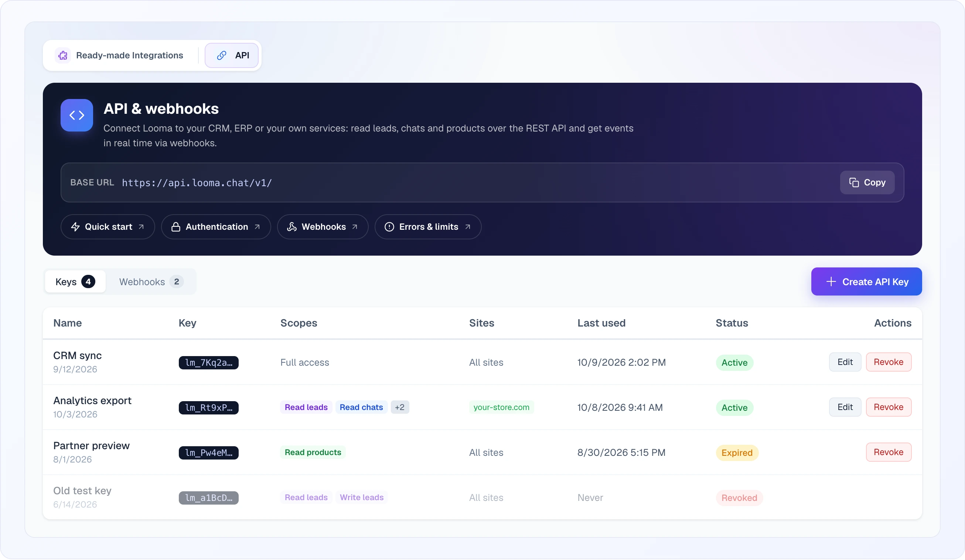Screen dimensions: 965x560
Task: Edit the CRM sync key
Action: pos(845,362)
